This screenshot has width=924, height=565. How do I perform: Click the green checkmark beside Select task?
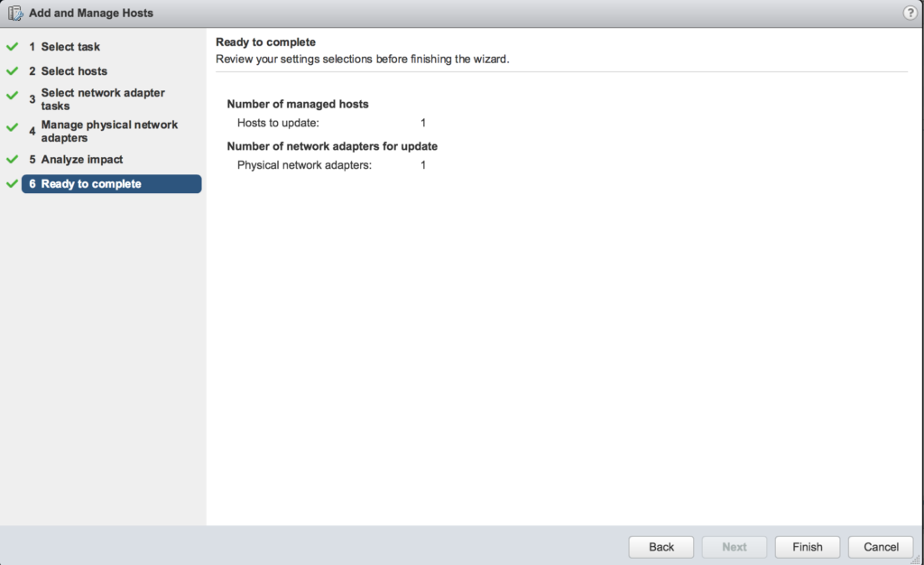[13, 46]
